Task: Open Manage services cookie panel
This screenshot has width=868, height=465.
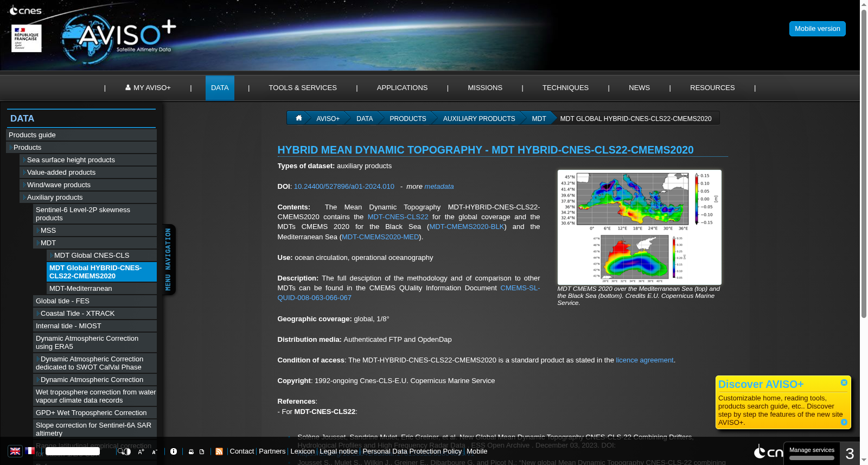Action: [812, 453]
